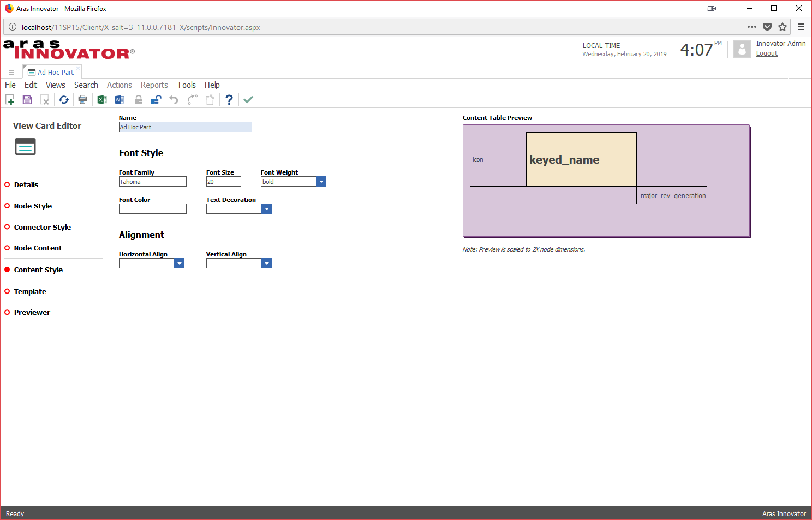The image size is (812, 520).
Task: Click the New item toolbar icon
Action: coord(10,99)
